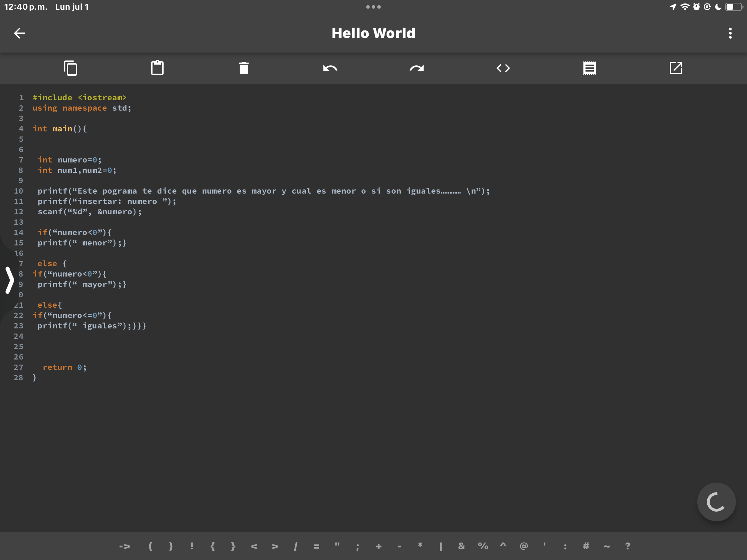Redo the last undone edit
The width and height of the screenshot is (747, 560).
click(x=416, y=68)
